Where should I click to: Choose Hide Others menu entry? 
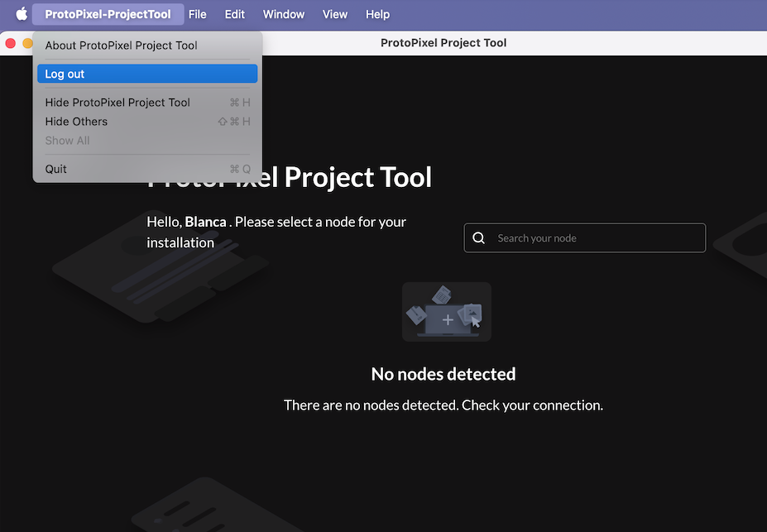click(147, 122)
